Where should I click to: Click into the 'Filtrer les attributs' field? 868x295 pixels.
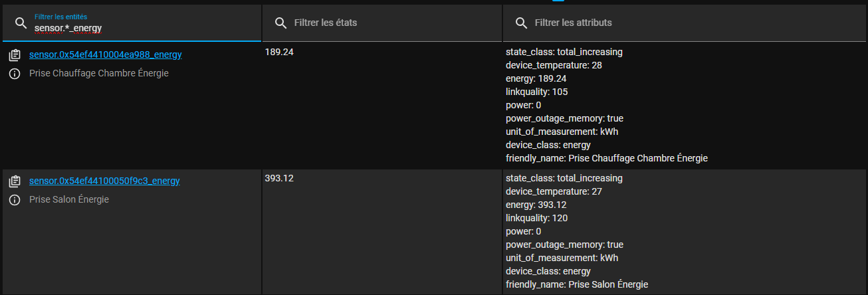click(x=691, y=23)
